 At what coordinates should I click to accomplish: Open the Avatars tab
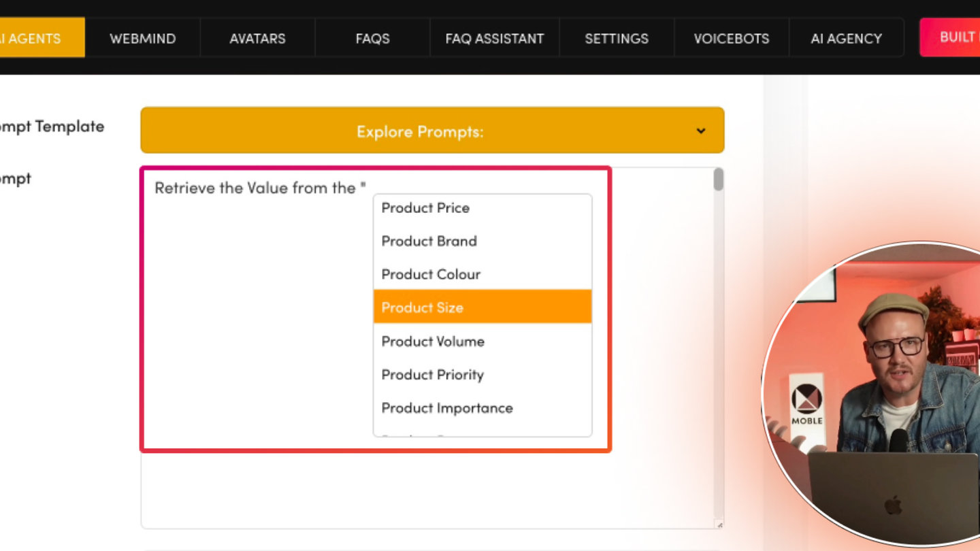[x=257, y=38]
